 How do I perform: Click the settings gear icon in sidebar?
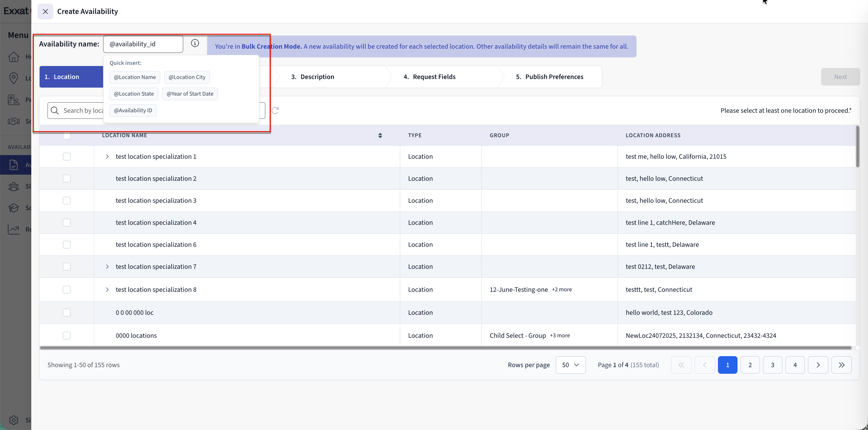(x=13, y=420)
